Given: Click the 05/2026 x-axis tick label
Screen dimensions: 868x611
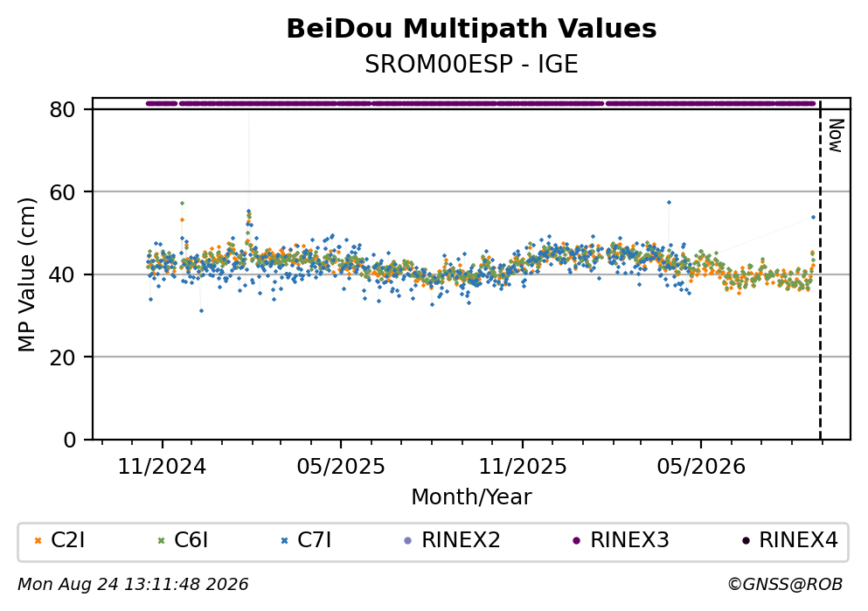Looking at the screenshot, I should 701,467.
